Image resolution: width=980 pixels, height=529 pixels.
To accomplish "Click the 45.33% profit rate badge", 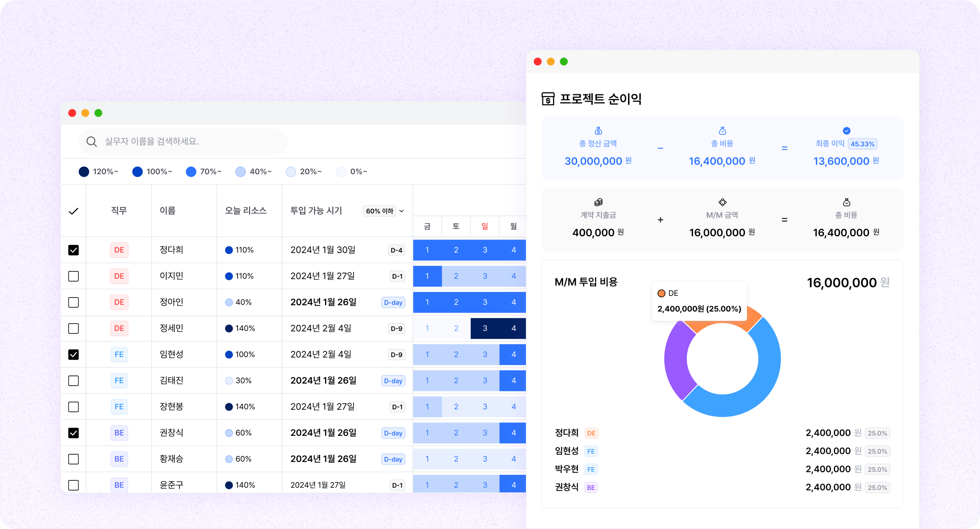I will pyautogui.click(x=862, y=144).
